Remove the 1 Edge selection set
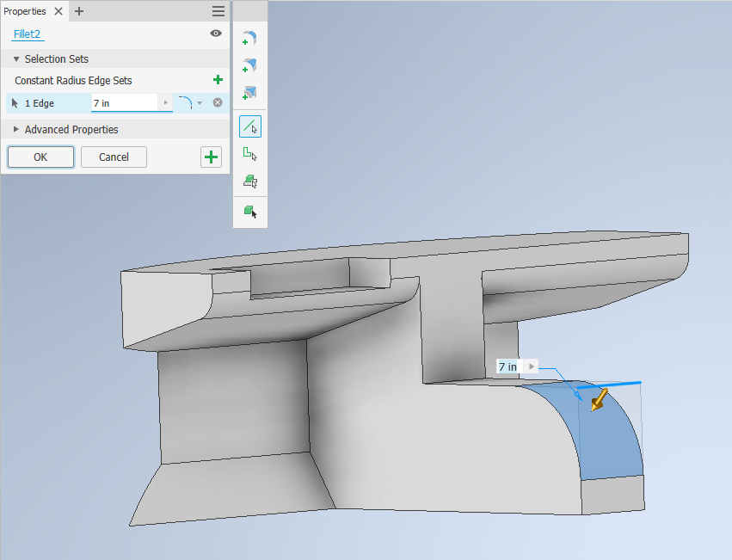732x560 pixels. [x=218, y=102]
